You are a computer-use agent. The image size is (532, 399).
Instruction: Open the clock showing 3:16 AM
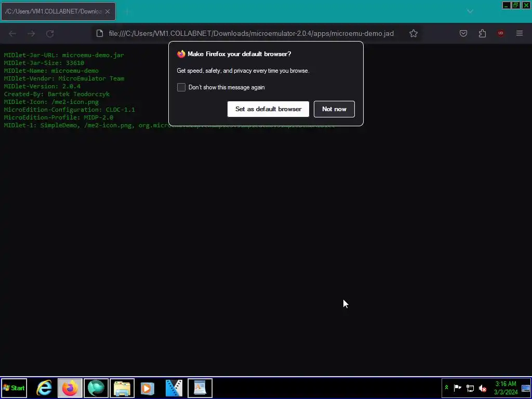[506, 388]
